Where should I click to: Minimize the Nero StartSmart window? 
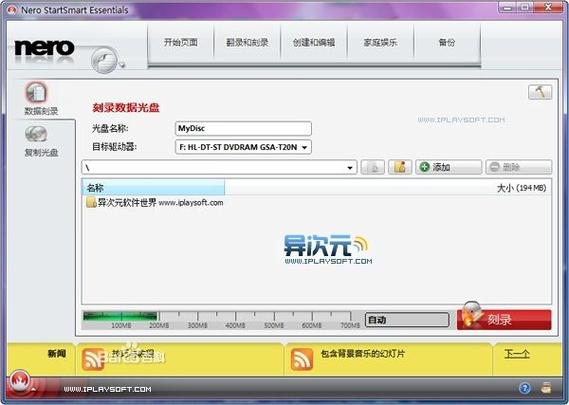click(507, 7)
